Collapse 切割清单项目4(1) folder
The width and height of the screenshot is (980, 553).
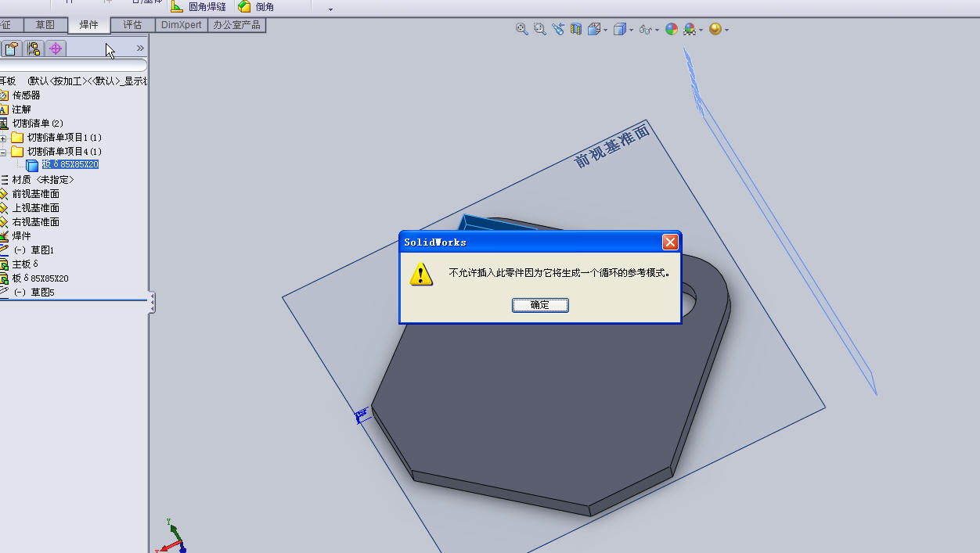click(3, 152)
